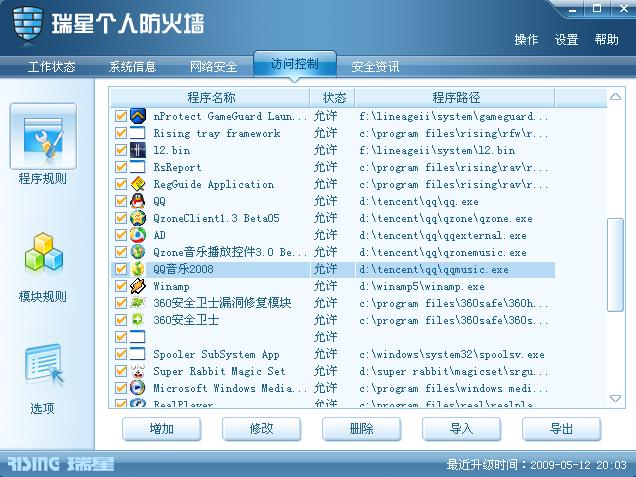Toggle the Spooler SubSystem App checkbox
The width and height of the screenshot is (636, 477).
(x=121, y=354)
